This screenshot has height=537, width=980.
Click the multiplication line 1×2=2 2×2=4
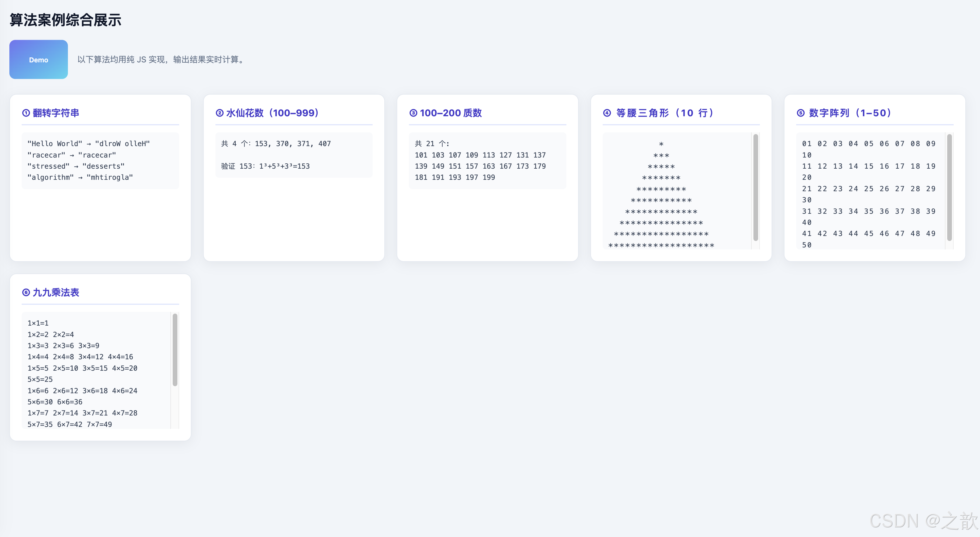tap(51, 334)
